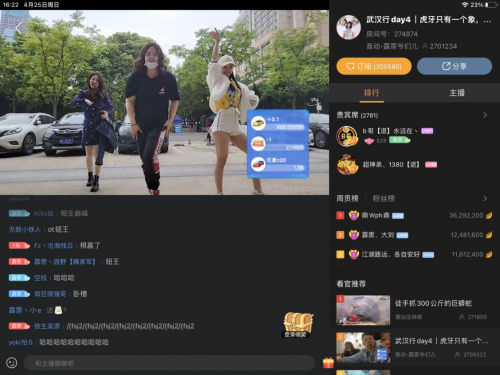Switch to the 主播 tab

click(457, 93)
